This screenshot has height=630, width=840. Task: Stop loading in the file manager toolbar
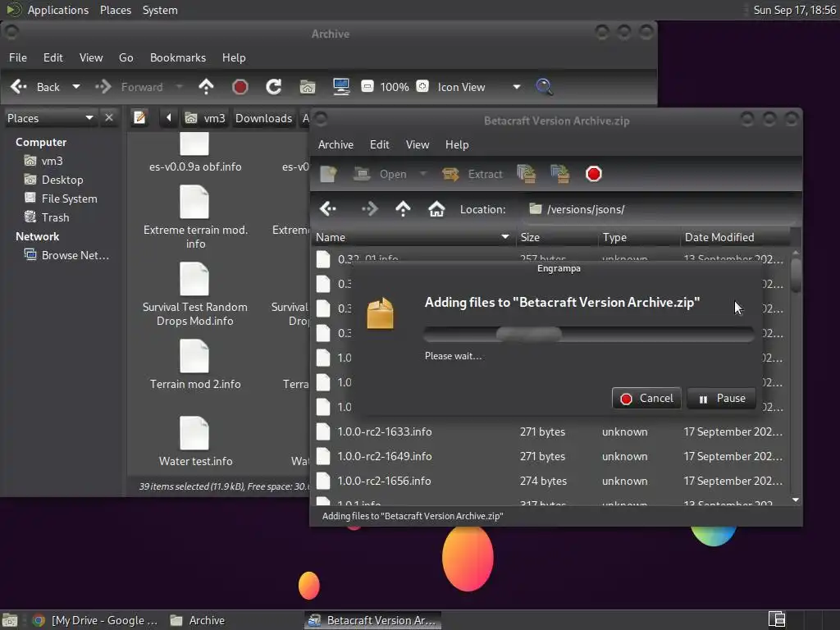[x=240, y=87]
